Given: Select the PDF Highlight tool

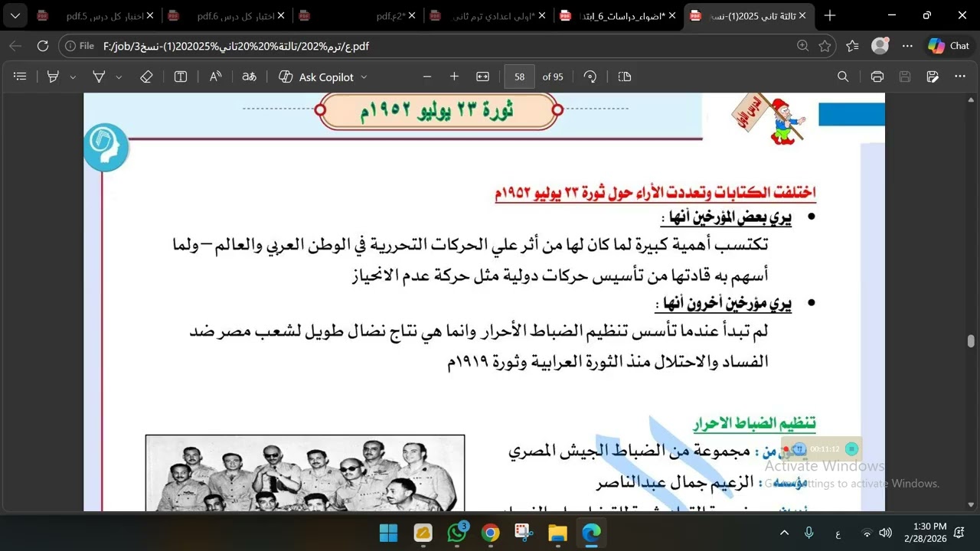Looking at the screenshot, I should 54,77.
